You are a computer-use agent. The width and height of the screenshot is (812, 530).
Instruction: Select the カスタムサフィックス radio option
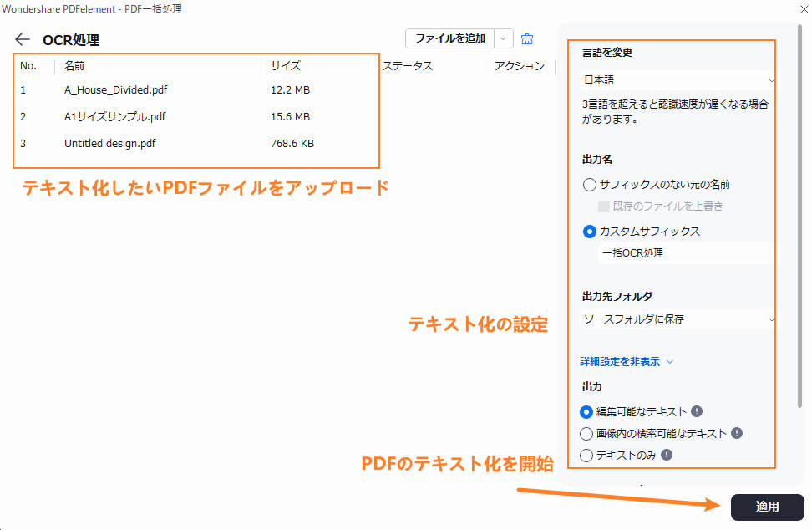pos(590,232)
